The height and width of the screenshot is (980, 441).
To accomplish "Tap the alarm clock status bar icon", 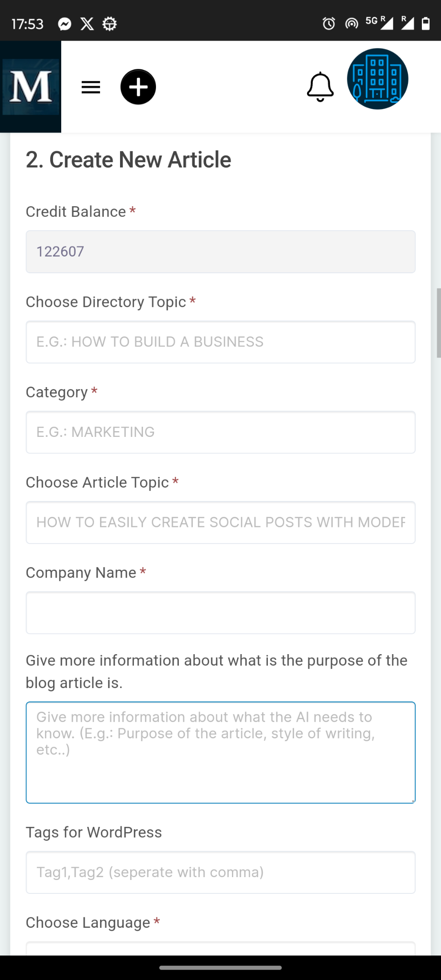I will 328,23.
